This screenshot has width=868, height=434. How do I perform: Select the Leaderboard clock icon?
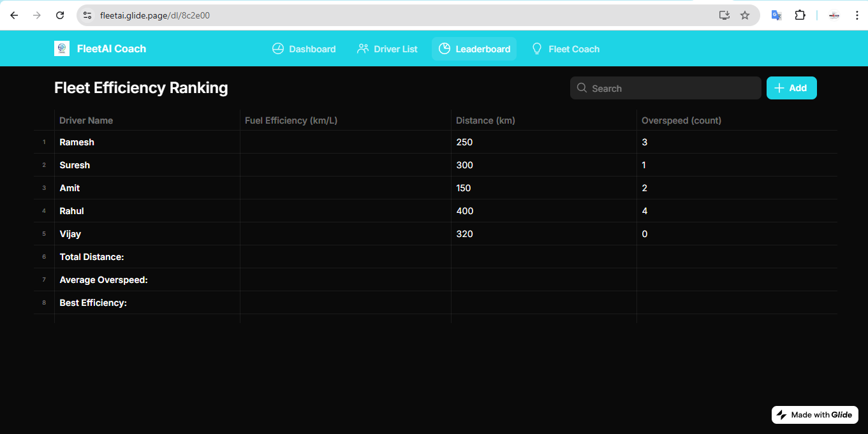click(x=445, y=48)
